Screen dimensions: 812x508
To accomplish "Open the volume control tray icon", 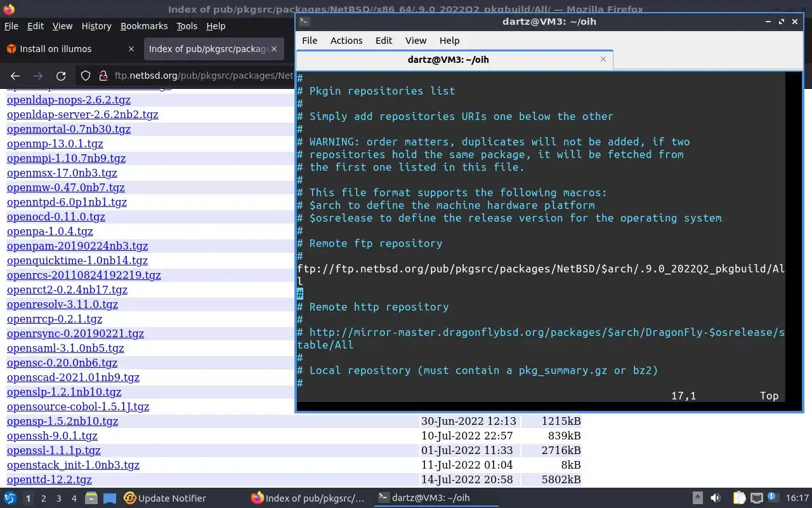I will click(716, 498).
